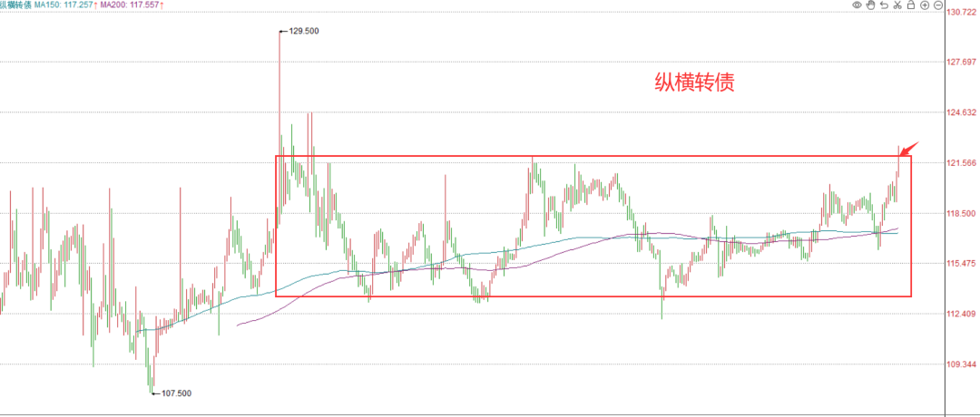Click the 109.344 price axis label
980x417 pixels.
(963, 364)
